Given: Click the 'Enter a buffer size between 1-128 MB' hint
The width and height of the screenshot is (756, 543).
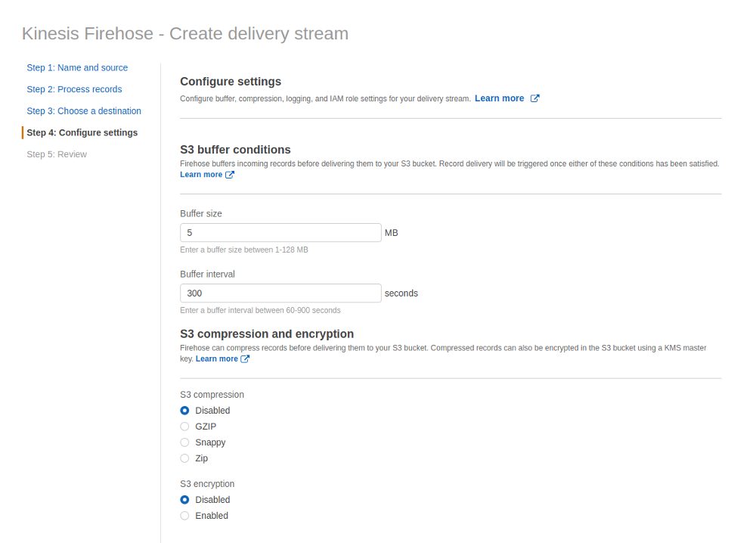Looking at the screenshot, I should [244, 250].
